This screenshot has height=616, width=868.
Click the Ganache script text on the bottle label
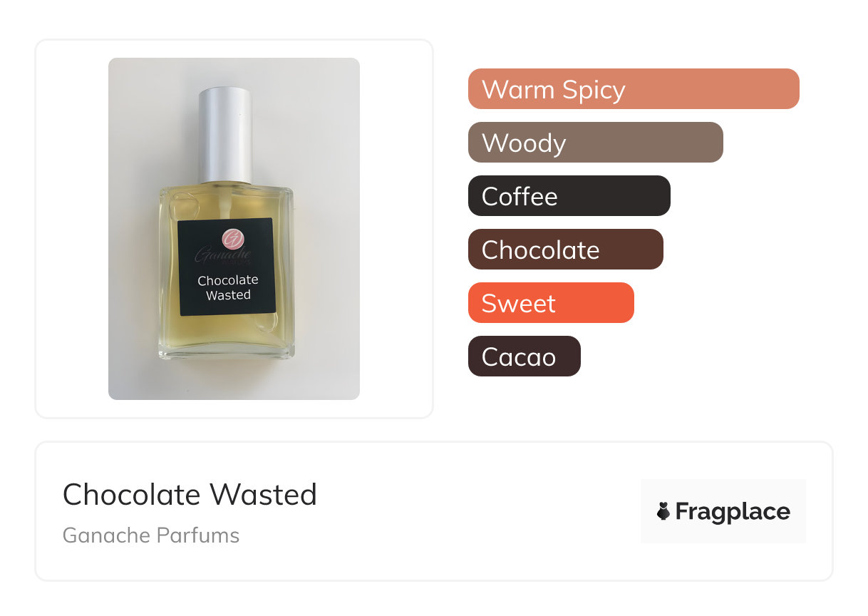[222, 255]
